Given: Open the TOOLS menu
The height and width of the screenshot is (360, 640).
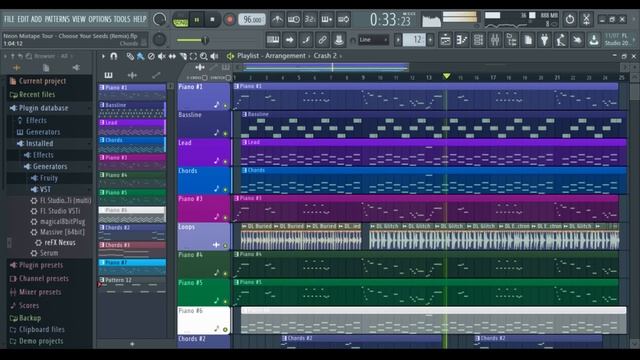Looking at the screenshot, I should click(x=122, y=19).
